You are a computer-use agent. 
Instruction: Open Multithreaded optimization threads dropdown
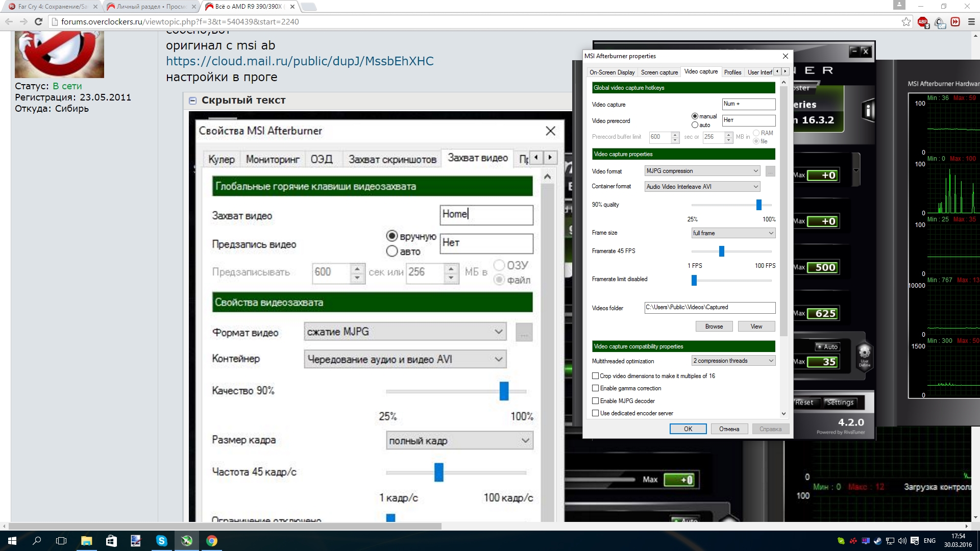(x=733, y=361)
